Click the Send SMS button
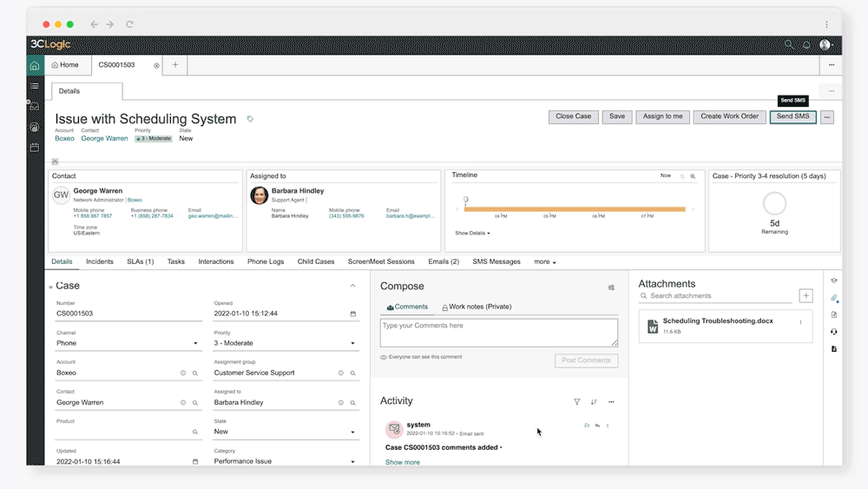 pyautogui.click(x=792, y=117)
